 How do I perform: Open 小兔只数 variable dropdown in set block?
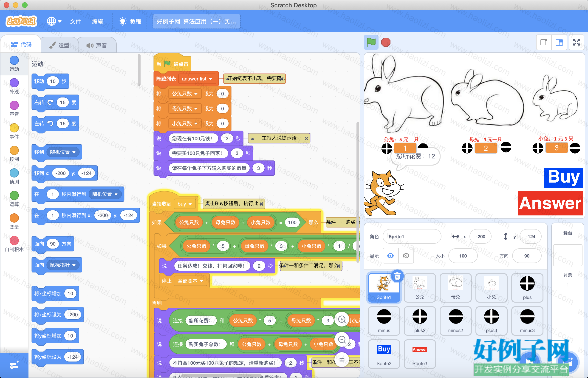pyautogui.click(x=185, y=124)
